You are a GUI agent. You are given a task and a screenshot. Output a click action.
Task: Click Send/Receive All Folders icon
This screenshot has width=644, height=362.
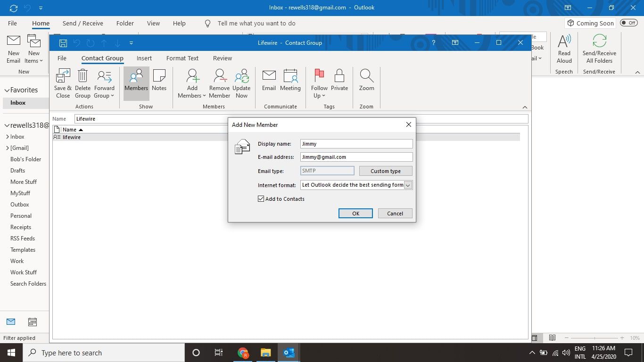[599, 41]
